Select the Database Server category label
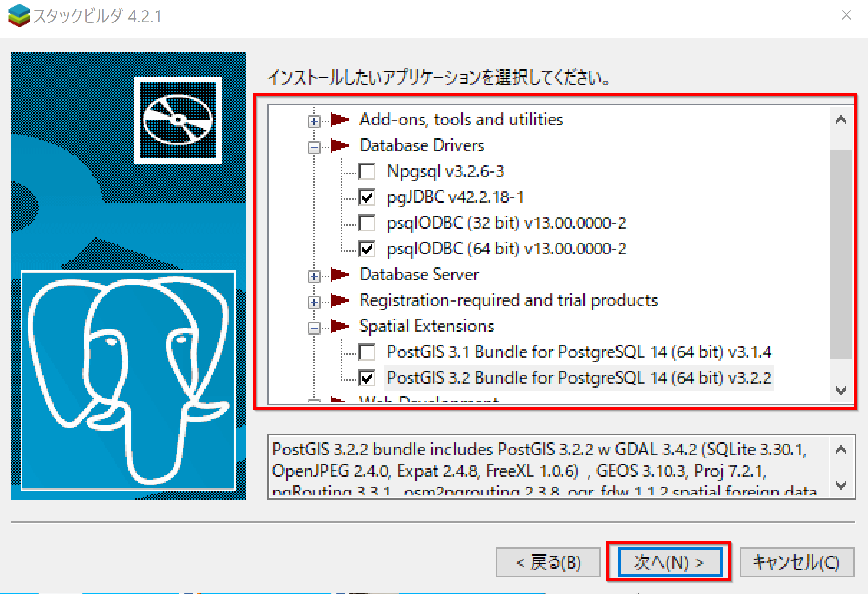This screenshot has width=868, height=594. click(419, 274)
